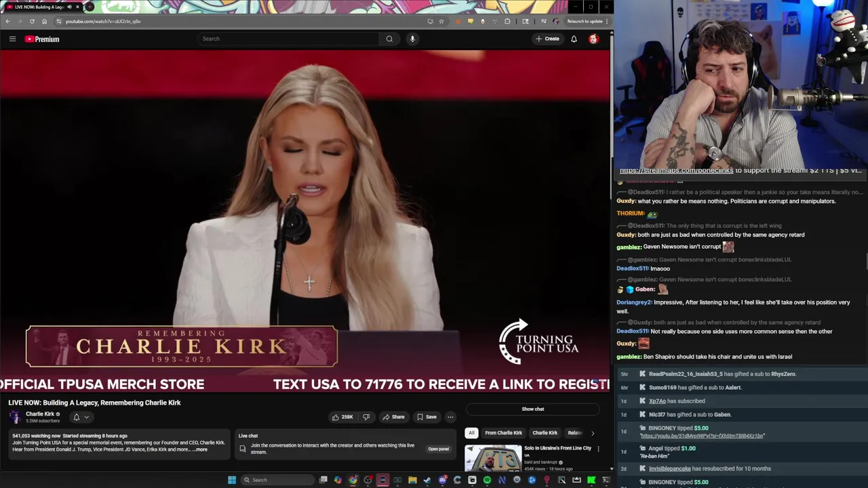Open the subscription notification bell dropdown
Screen dimensions: 868x488
click(x=81, y=418)
